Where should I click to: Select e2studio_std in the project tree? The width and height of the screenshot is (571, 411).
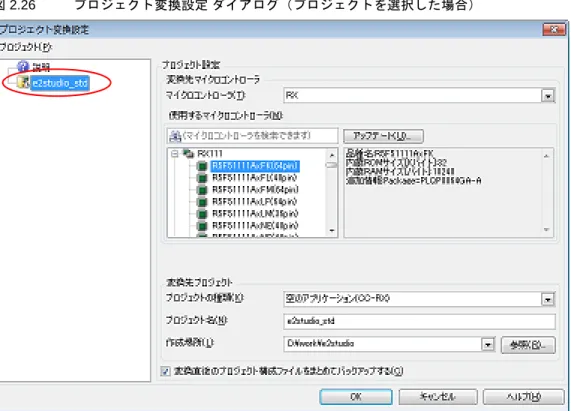tap(60, 83)
